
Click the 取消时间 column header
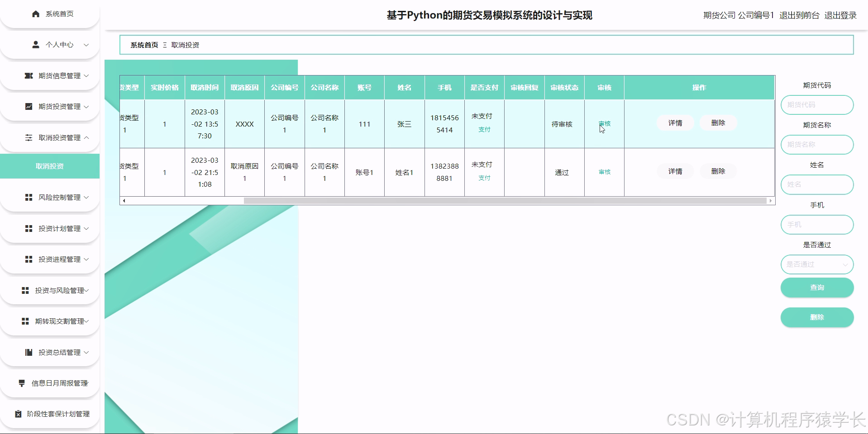tap(205, 88)
